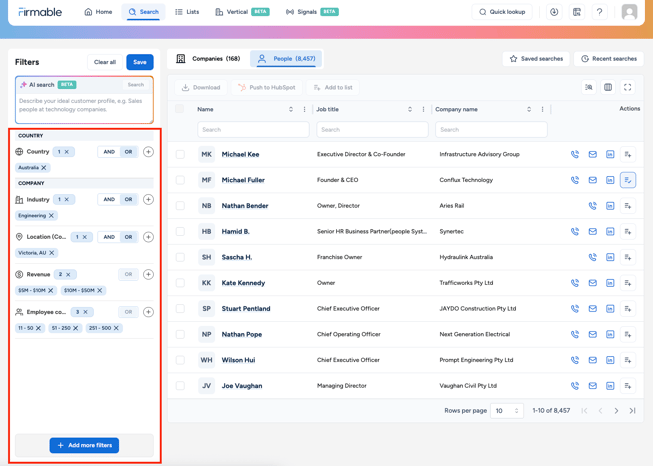Click the email icon for Michael Fuller
653x466 pixels.
point(592,180)
